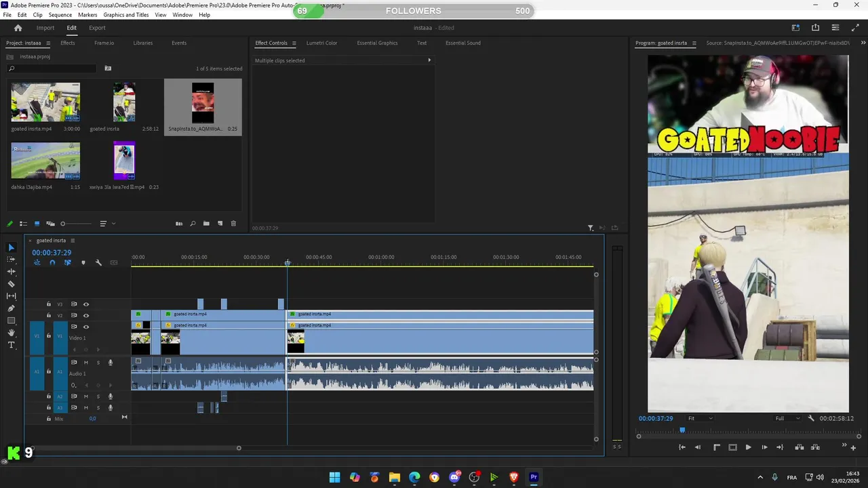This screenshot has width=868, height=488.
Task: Toggle V2 track output eye
Action: [86, 315]
